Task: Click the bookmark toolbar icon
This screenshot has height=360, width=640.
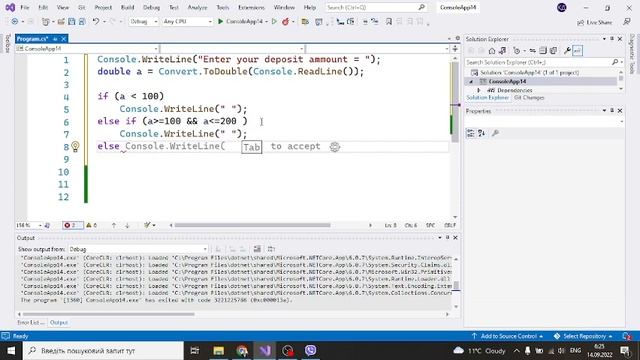Action: coord(389,22)
